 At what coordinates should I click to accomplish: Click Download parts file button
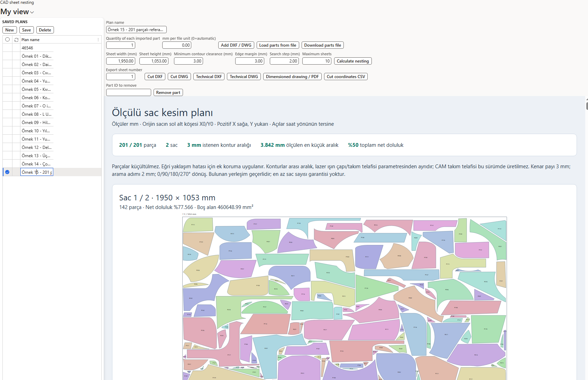point(323,45)
